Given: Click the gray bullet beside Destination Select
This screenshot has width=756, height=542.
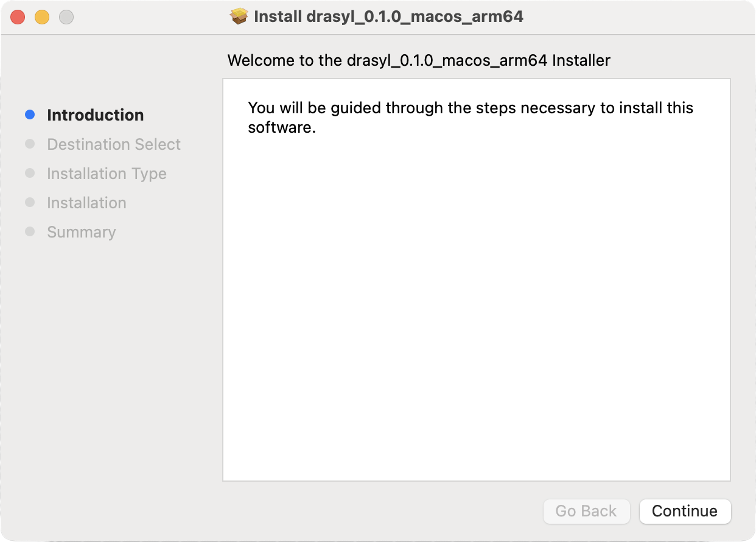Looking at the screenshot, I should [x=30, y=144].
